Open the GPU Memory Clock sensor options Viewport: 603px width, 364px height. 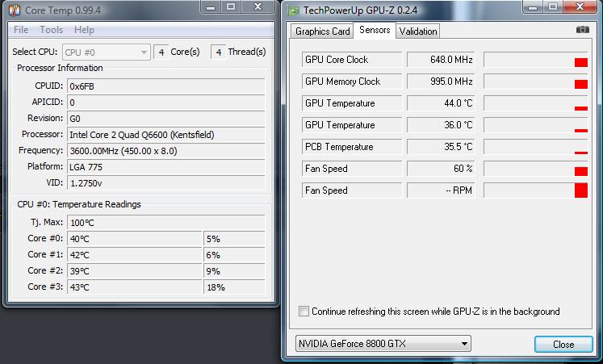click(x=351, y=82)
